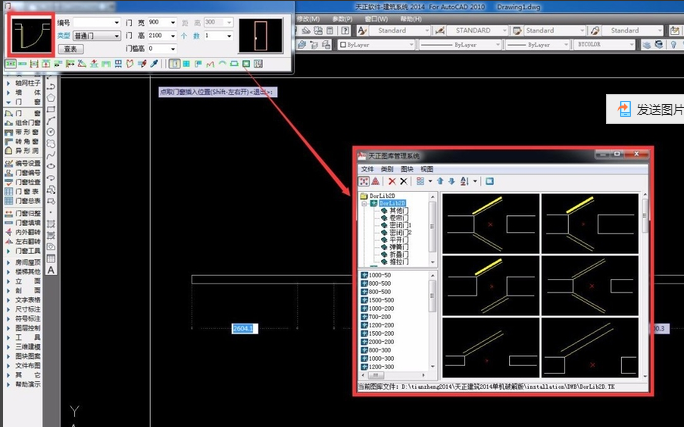
Task: Open the 门宽 900 dropdown
Action: point(173,22)
